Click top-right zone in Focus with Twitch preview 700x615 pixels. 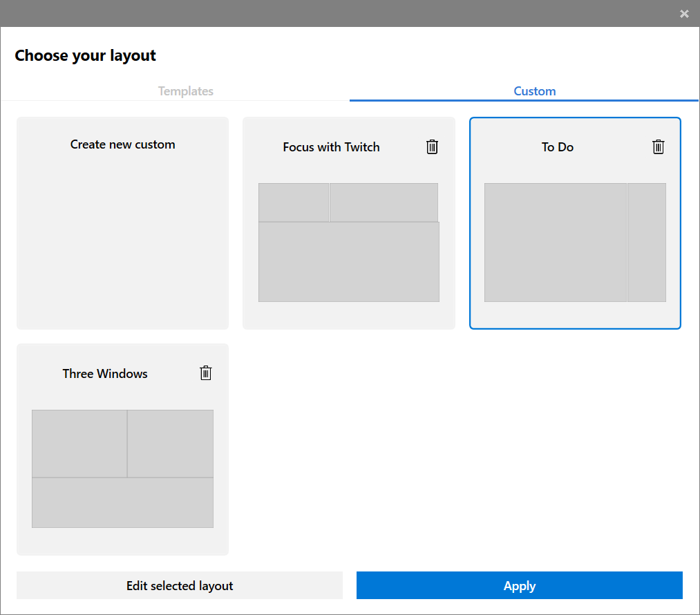click(384, 202)
